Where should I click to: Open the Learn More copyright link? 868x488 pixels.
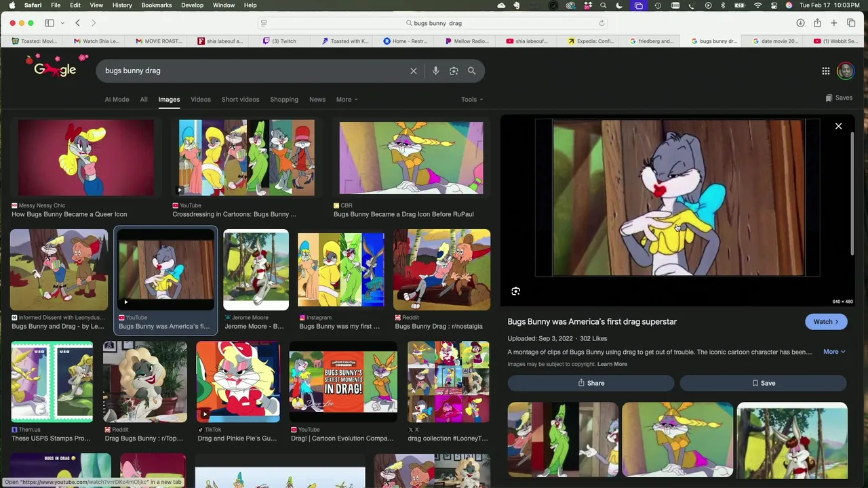pos(612,364)
